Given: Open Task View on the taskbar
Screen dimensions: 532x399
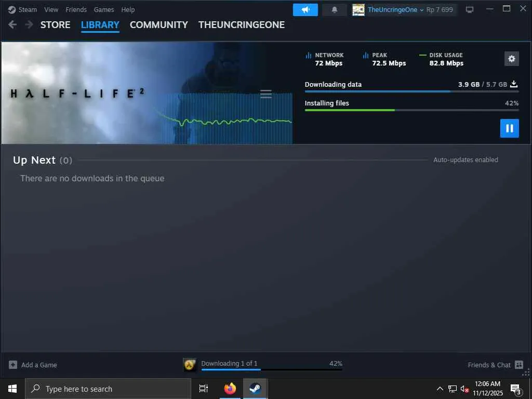Looking at the screenshot, I should coord(204,389).
